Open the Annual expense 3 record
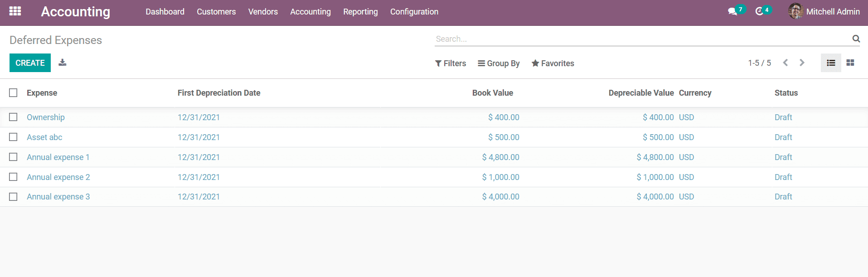868x277 pixels. [x=58, y=197]
